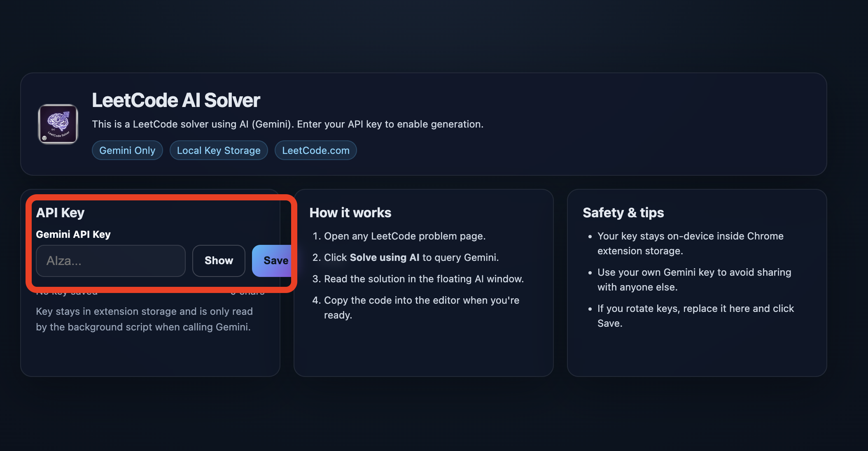Click the Gemini API Key label
This screenshot has height=451, width=868.
click(x=73, y=235)
